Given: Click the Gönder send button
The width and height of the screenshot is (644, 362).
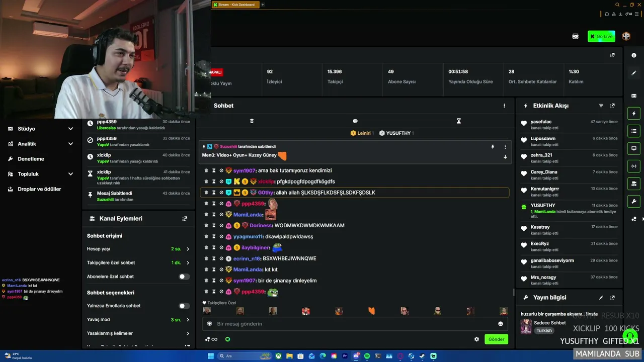Looking at the screenshot, I should click(x=496, y=339).
